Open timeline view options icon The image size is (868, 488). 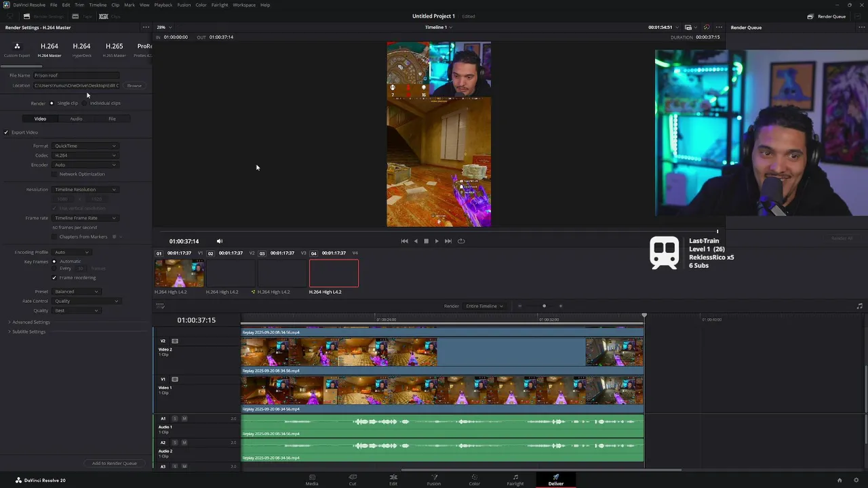click(160, 306)
